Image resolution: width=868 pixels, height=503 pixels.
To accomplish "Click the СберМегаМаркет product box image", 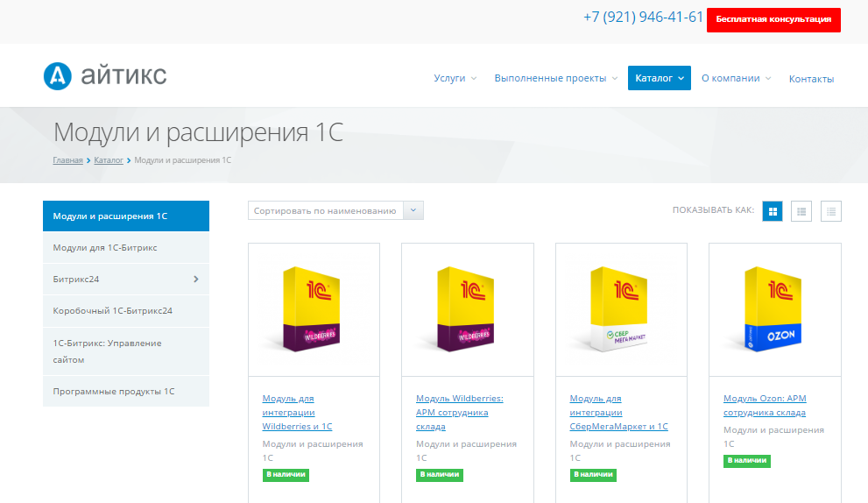I will (619, 308).
